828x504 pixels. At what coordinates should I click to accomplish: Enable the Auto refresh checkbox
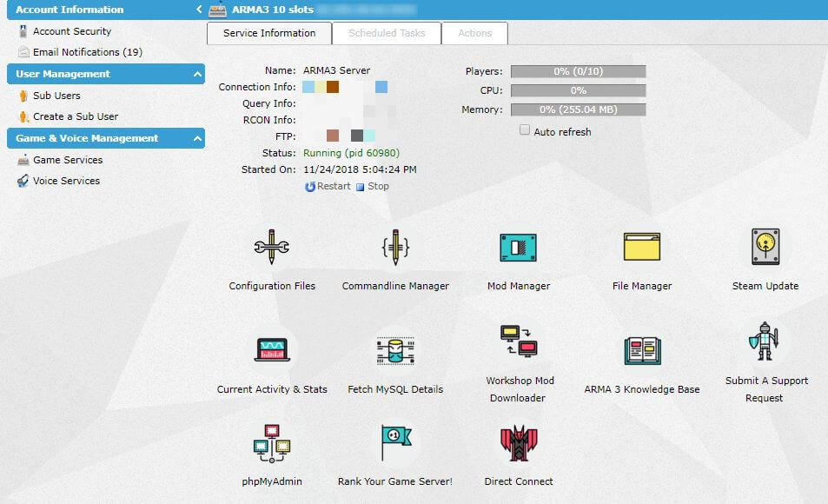(525, 130)
